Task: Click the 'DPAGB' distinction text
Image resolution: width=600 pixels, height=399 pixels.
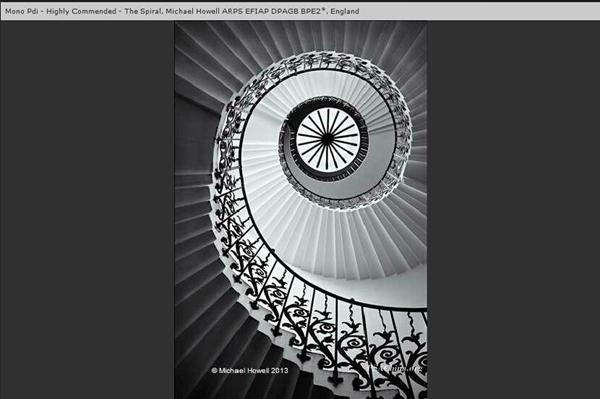Action: click(284, 11)
